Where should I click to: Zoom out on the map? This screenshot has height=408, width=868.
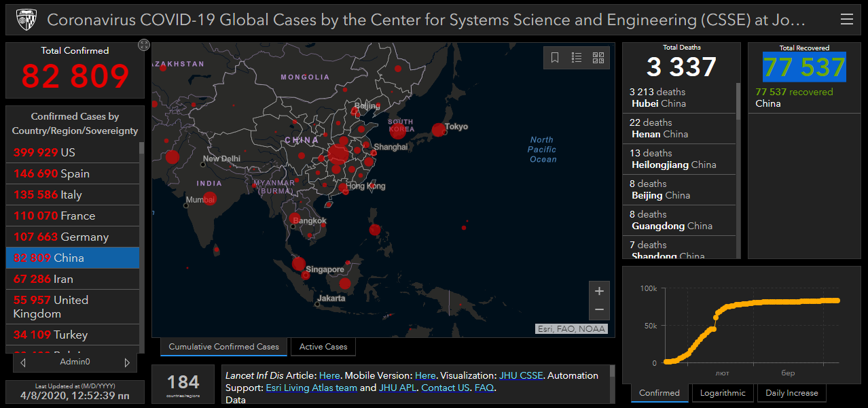(x=599, y=309)
